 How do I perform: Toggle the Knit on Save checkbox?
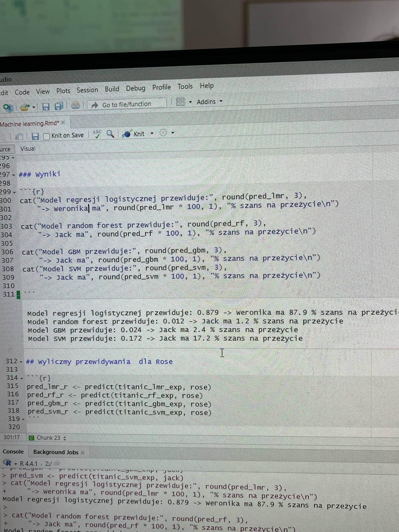46,136
